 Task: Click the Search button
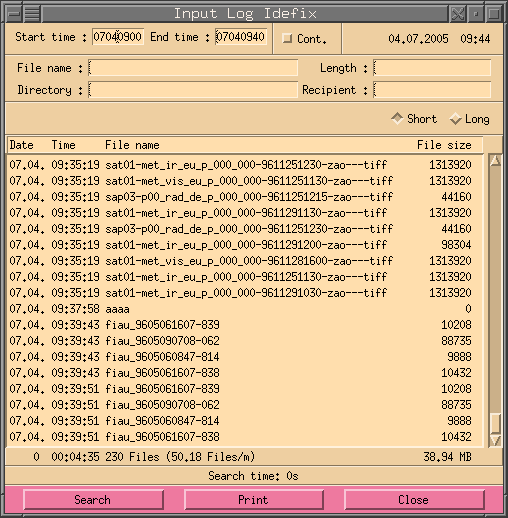93,500
